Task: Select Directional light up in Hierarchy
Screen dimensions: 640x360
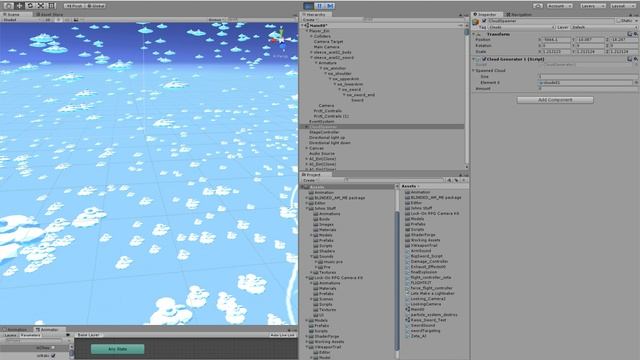Action: point(327,138)
